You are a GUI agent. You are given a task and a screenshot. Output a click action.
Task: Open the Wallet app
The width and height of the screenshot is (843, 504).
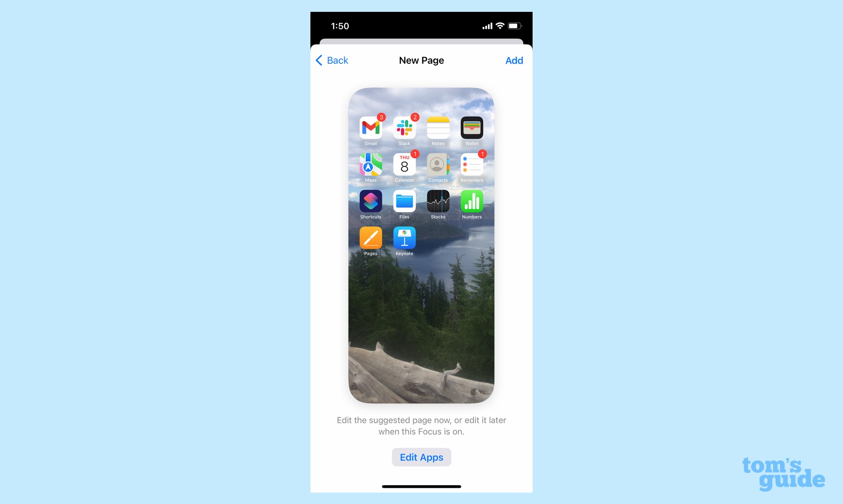(x=472, y=128)
